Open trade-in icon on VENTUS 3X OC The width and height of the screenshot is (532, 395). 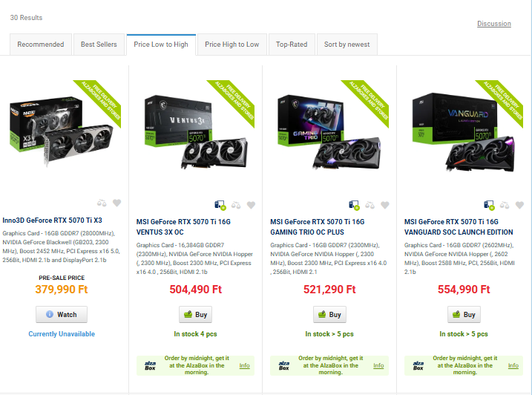point(220,205)
